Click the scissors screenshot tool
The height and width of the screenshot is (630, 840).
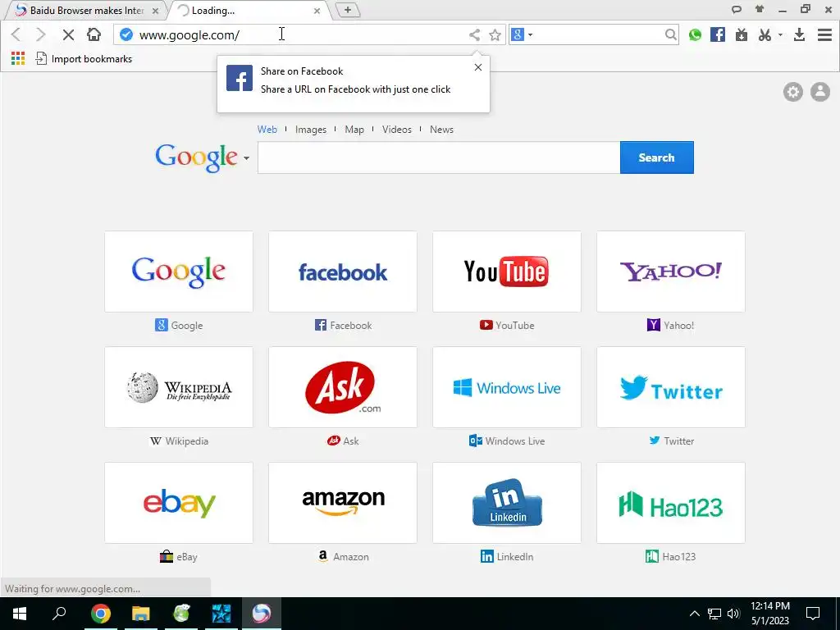tap(765, 34)
